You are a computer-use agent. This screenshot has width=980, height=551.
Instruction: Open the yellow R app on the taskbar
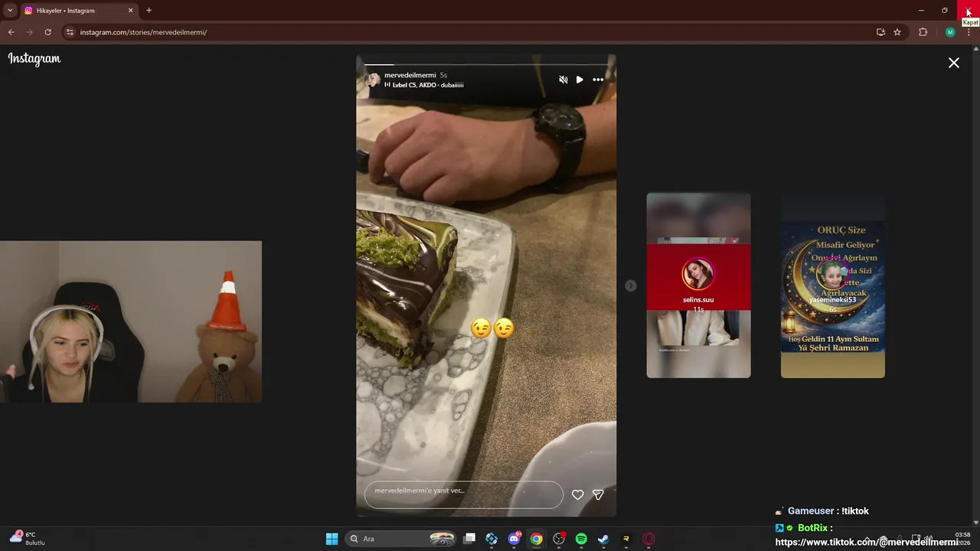point(626,539)
